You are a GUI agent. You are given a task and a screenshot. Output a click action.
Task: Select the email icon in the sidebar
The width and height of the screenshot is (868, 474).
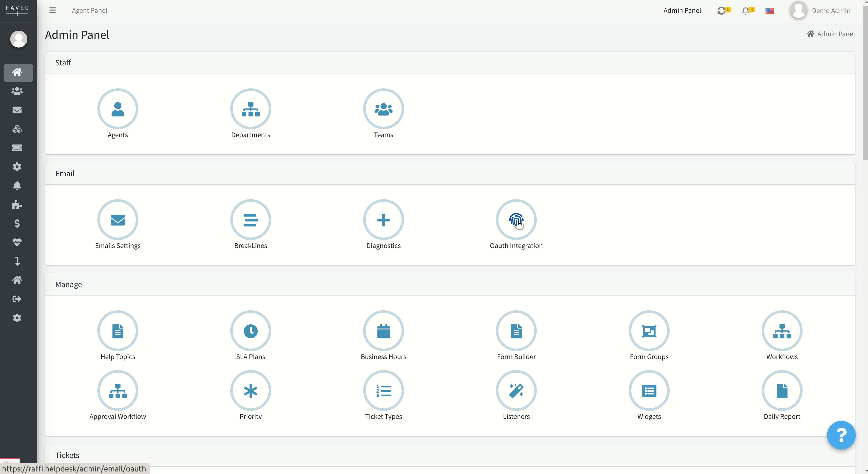tap(17, 110)
